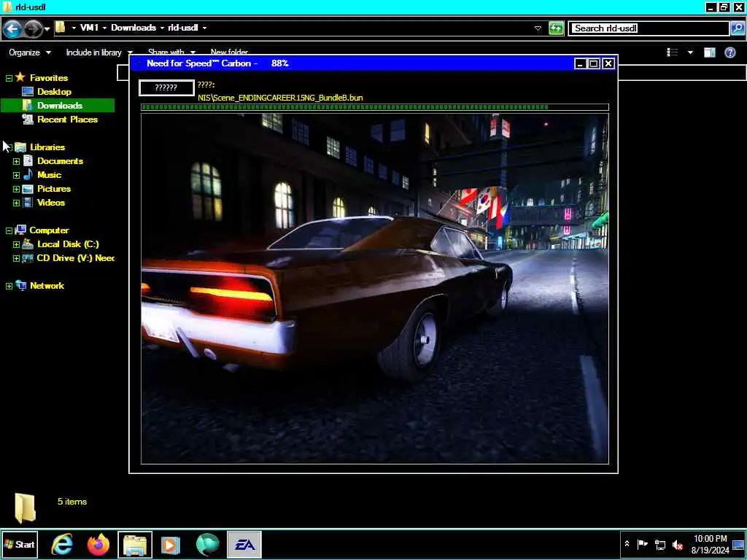This screenshot has height=560, width=747.
Task: Collapse the Favorites tree section
Action: pos(9,78)
